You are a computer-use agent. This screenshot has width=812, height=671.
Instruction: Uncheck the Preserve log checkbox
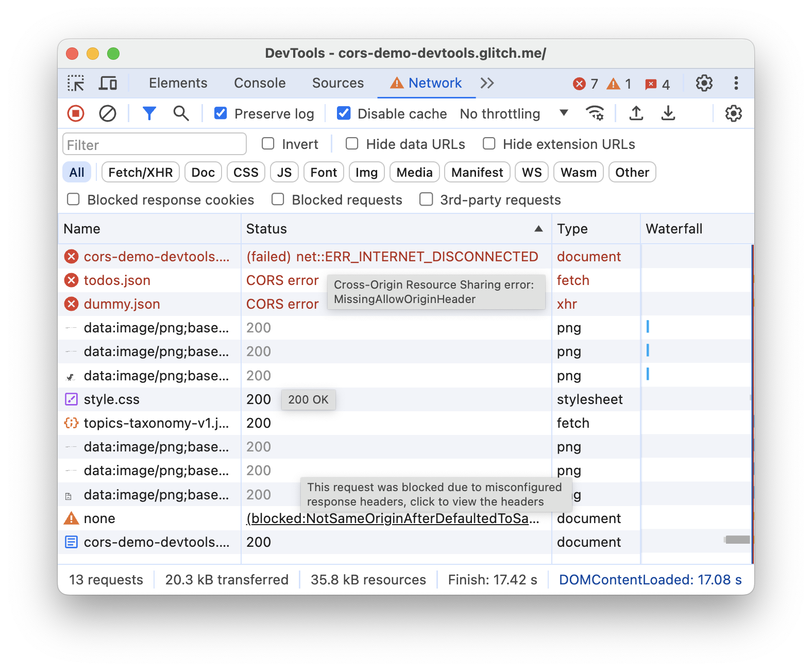(x=221, y=113)
